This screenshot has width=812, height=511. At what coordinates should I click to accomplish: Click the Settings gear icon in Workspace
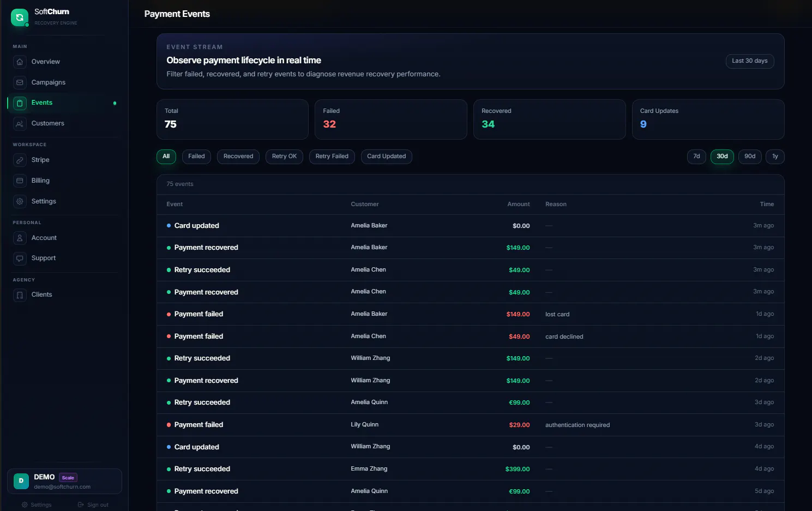tap(20, 201)
